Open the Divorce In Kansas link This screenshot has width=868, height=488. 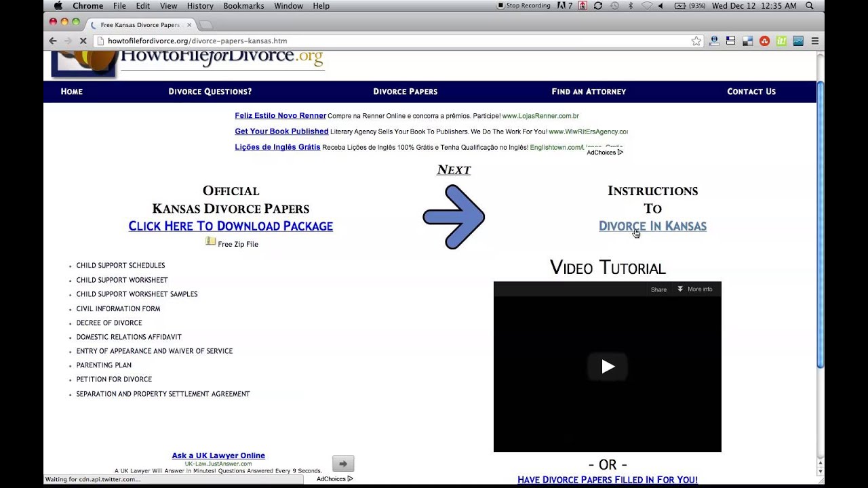point(652,226)
